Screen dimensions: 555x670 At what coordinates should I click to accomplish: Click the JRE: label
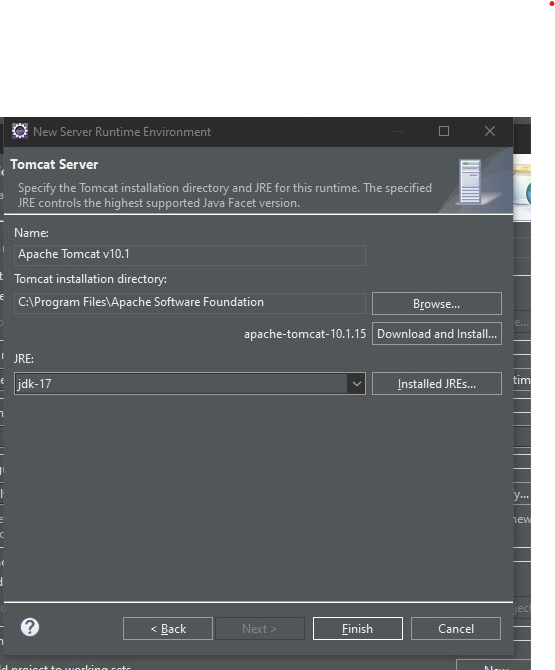[24, 359]
